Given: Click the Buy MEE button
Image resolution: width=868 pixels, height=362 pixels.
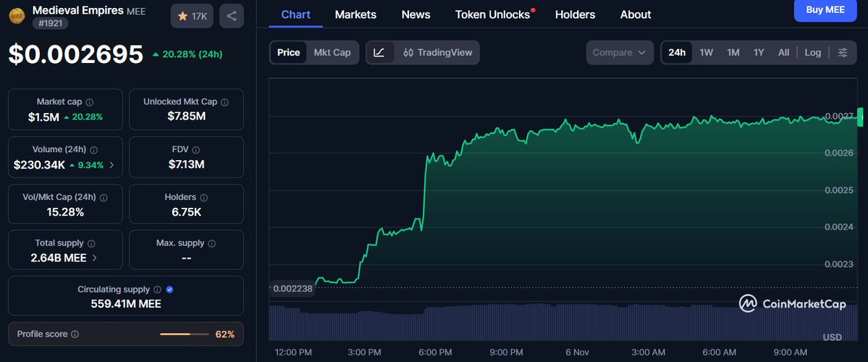Looking at the screenshot, I should (825, 9).
